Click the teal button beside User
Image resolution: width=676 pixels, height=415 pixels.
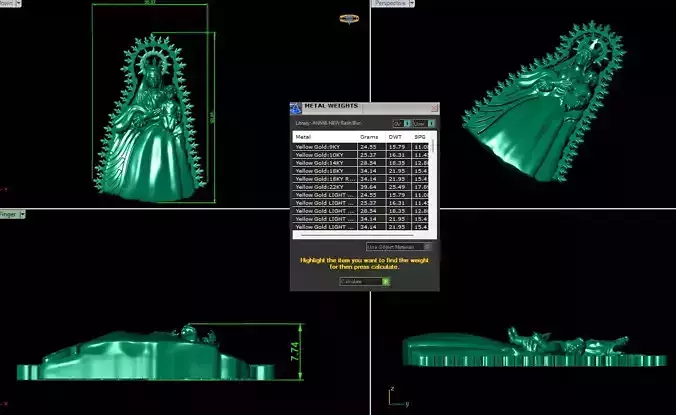click(x=431, y=123)
